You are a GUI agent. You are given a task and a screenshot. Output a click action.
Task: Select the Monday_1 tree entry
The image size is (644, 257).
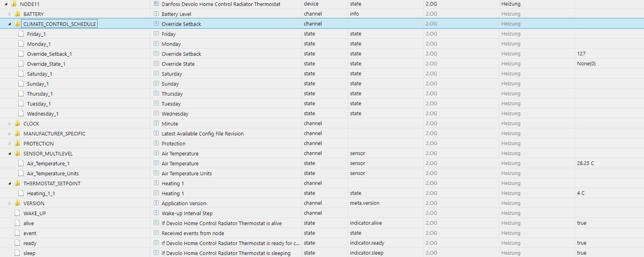tap(39, 44)
